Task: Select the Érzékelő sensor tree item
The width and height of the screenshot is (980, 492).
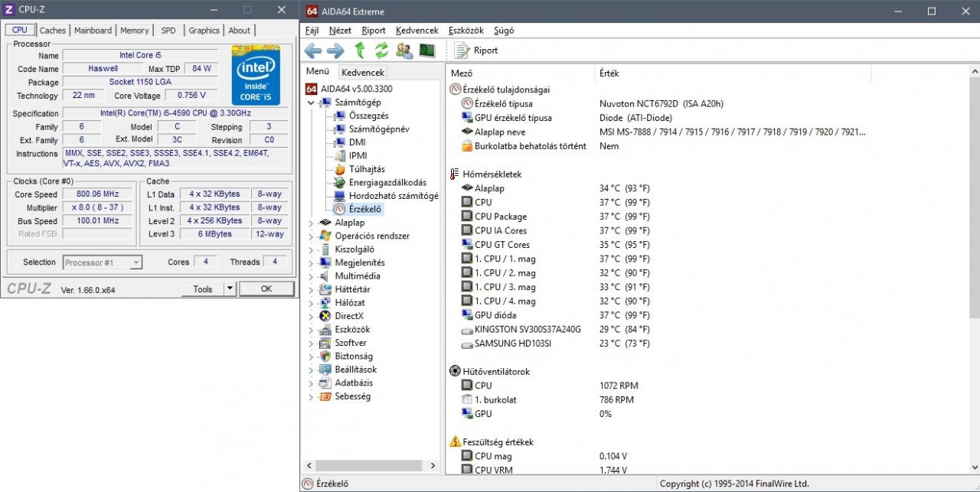Action: (365, 209)
